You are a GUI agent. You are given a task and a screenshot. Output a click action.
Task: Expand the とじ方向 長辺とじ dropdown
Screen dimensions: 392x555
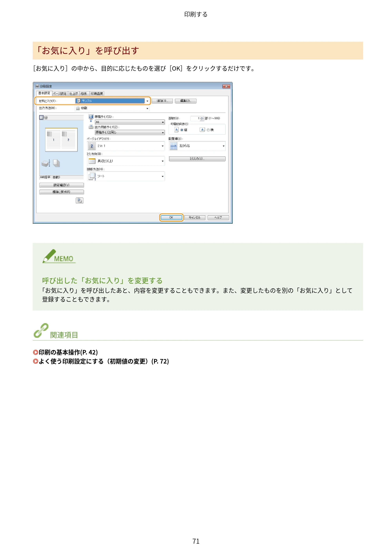[126, 161]
